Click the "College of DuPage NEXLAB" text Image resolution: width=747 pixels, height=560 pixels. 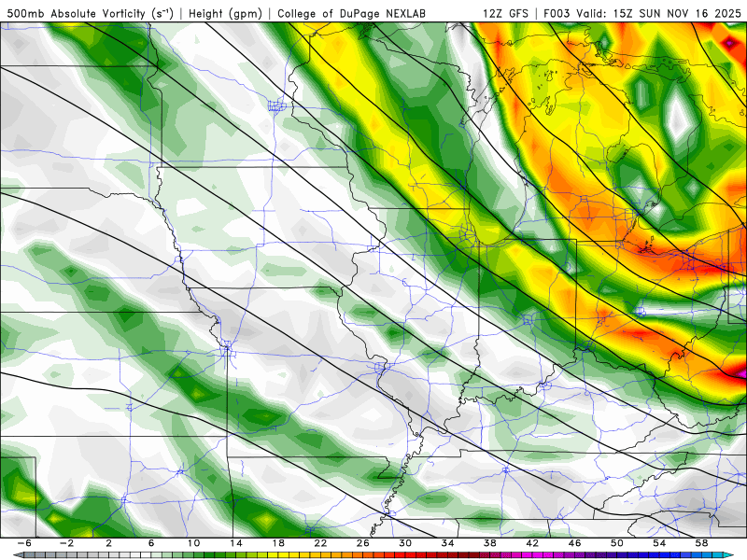351,14
